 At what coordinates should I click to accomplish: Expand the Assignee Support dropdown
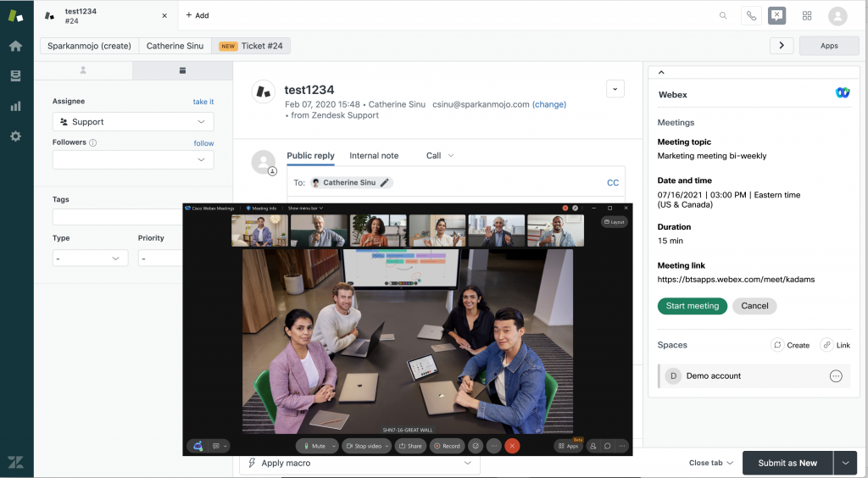133,122
